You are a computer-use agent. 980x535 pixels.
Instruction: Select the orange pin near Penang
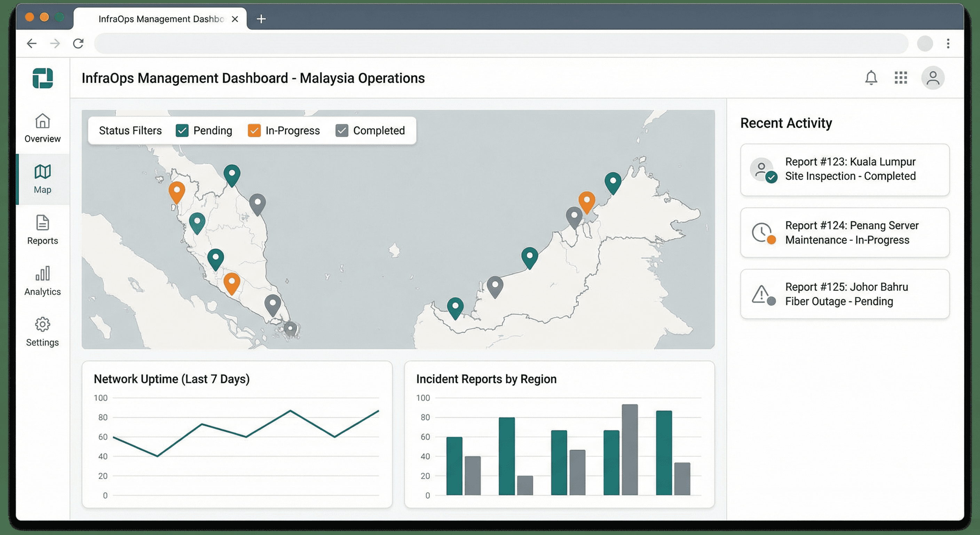tap(176, 192)
